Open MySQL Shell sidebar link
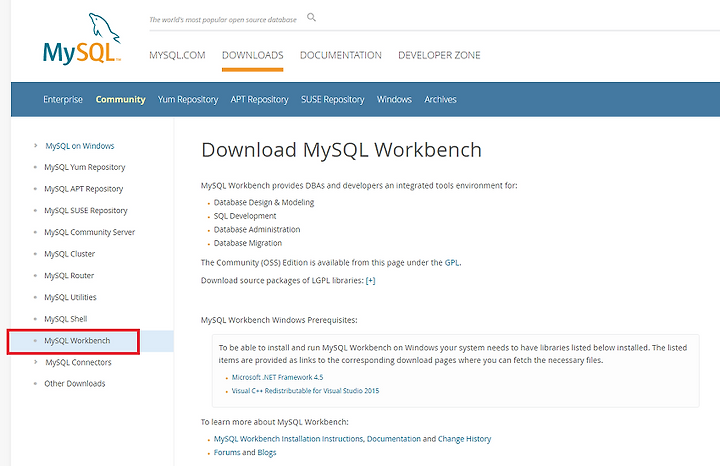The image size is (720, 466). coord(66,319)
